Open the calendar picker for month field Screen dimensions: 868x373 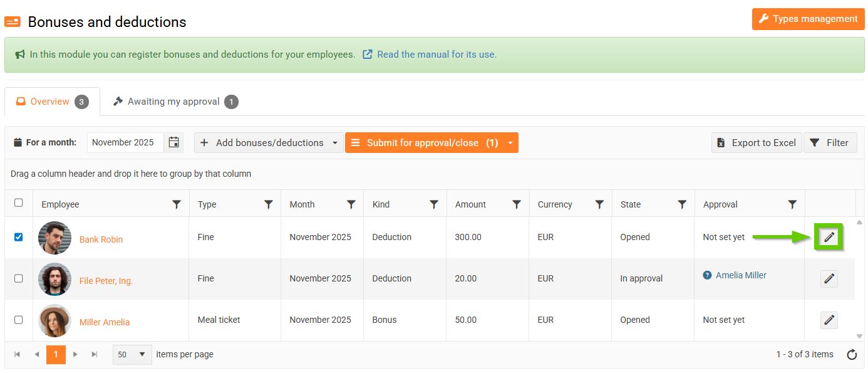(173, 142)
